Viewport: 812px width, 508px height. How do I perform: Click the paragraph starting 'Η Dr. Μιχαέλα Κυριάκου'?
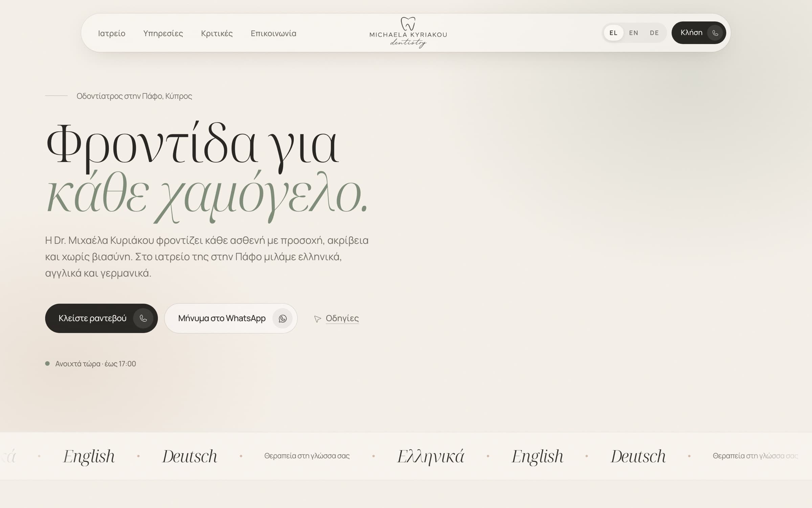(207, 257)
